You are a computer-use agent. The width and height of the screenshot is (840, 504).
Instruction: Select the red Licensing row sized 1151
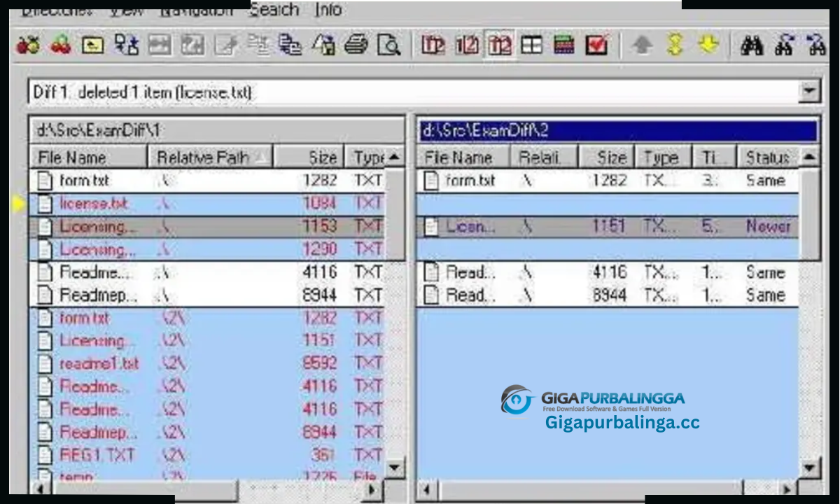coord(207,341)
